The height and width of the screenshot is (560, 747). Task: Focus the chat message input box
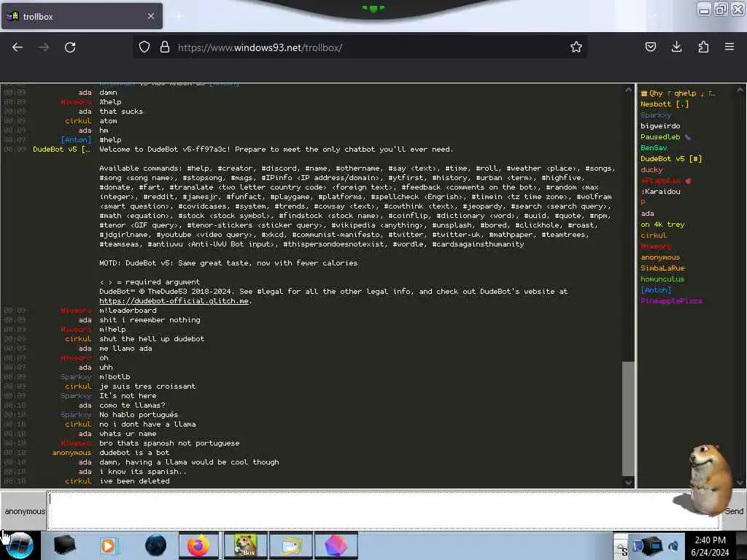384,510
